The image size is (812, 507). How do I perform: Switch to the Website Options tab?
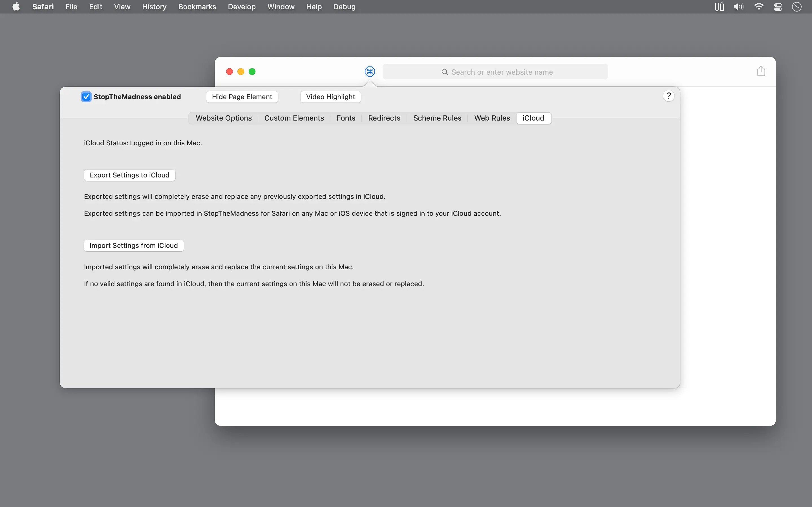(224, 118)
